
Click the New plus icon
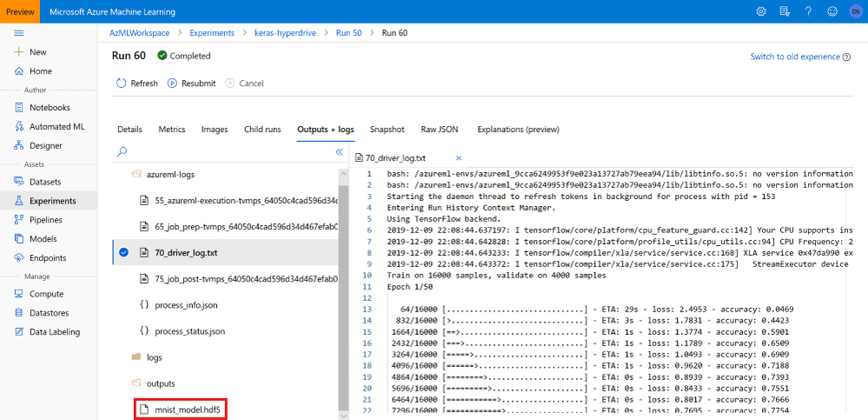tap(19, 52)
